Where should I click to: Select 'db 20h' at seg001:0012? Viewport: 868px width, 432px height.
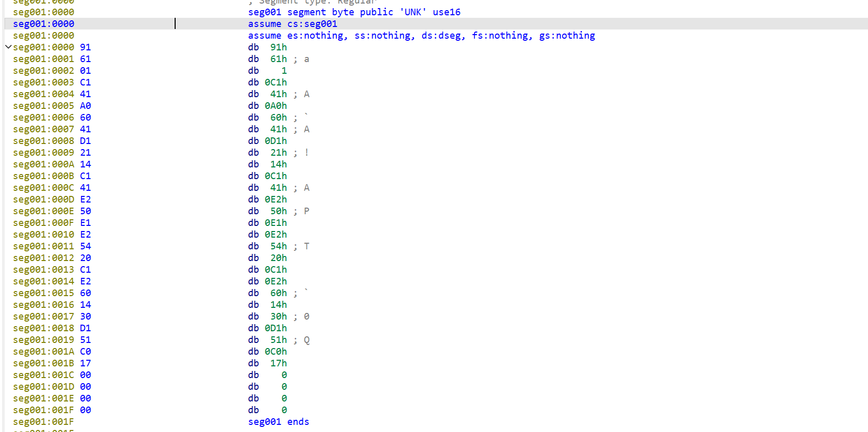268,258
